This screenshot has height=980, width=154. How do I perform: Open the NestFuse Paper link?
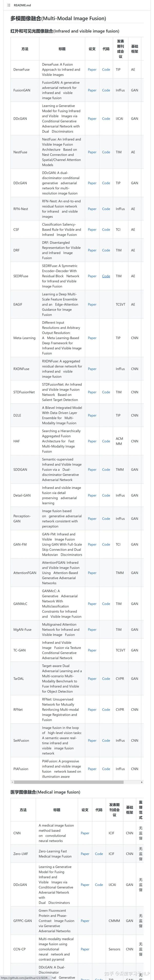(92, 152)
